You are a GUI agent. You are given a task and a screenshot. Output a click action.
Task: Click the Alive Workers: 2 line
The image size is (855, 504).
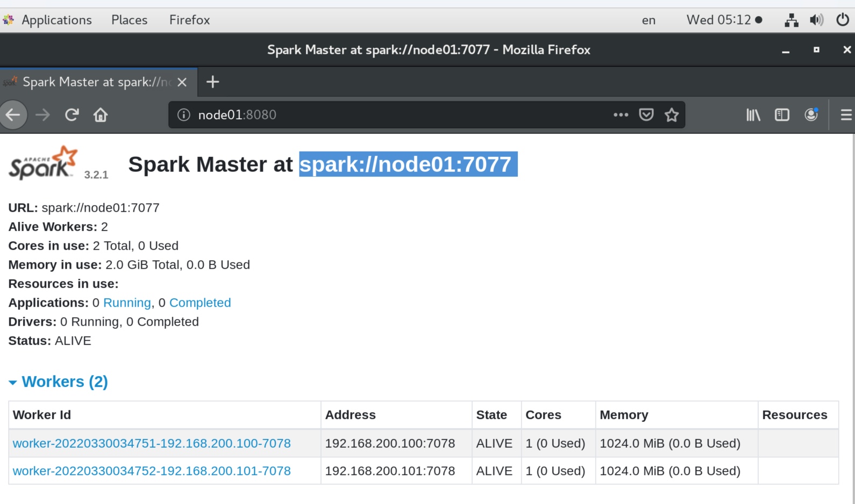tap(58, 227)
